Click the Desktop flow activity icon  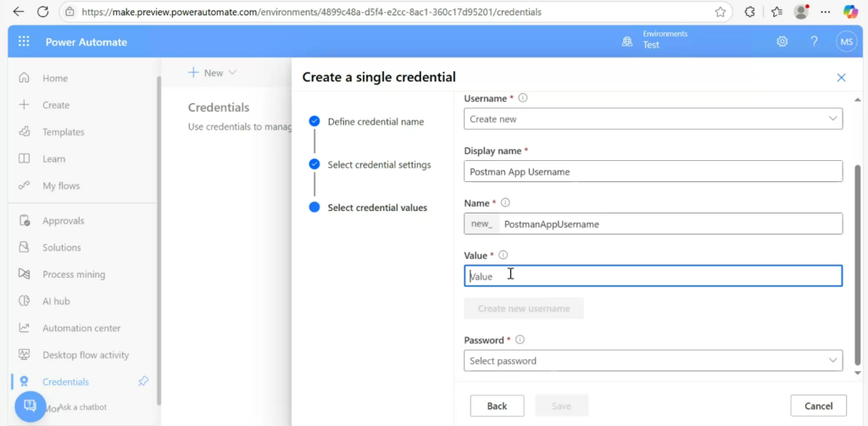24,355
